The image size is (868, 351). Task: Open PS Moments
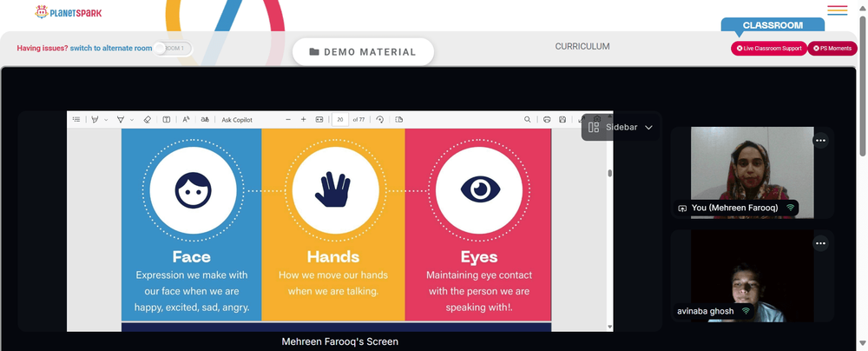[832, 49]
